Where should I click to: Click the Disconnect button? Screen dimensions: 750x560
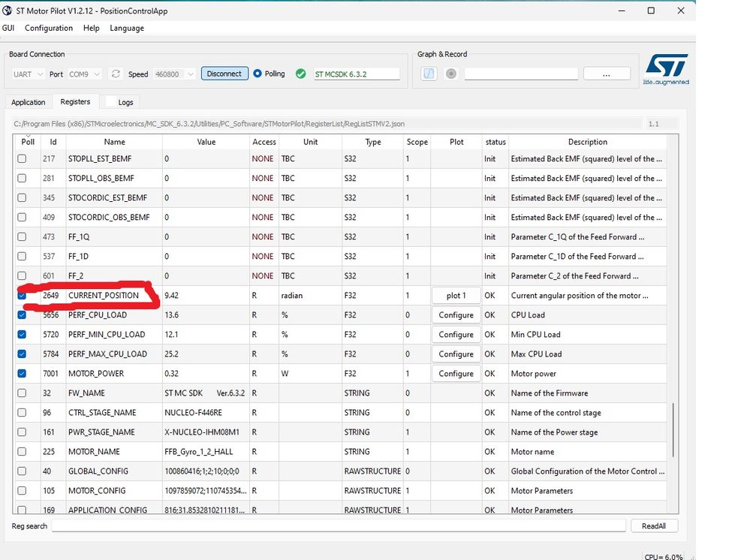224,74
